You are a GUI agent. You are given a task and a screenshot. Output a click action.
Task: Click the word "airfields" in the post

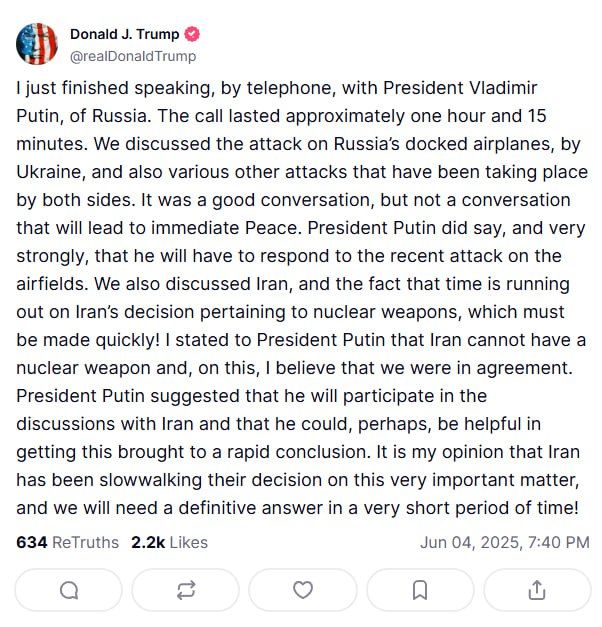[x=51, y=284]
